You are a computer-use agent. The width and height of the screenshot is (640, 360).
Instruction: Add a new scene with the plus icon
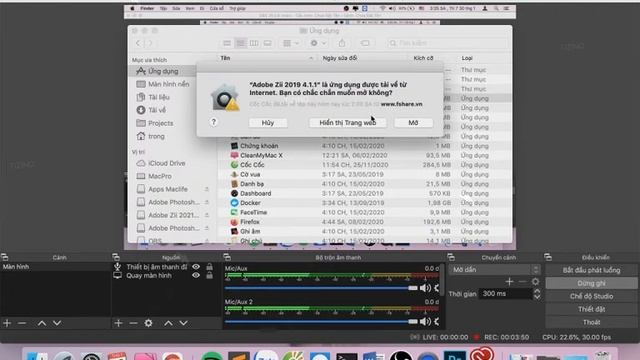coord(7,323)
